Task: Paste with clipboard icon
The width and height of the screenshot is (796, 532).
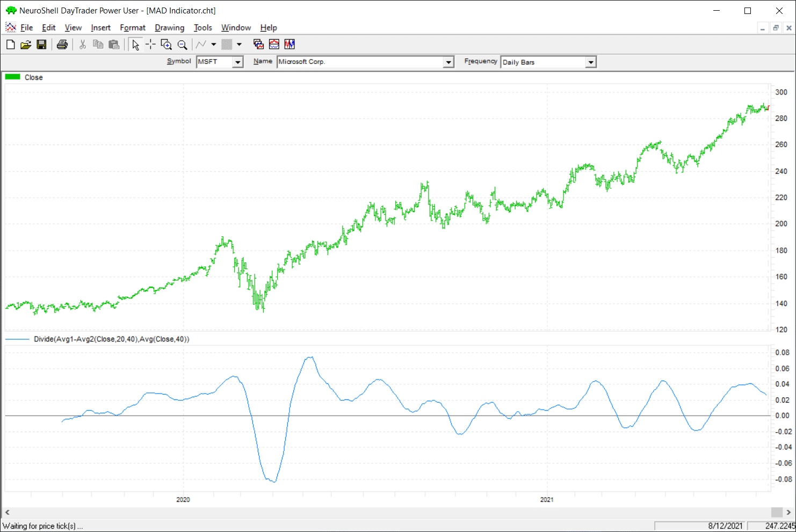Action: [x=114, y=45]
